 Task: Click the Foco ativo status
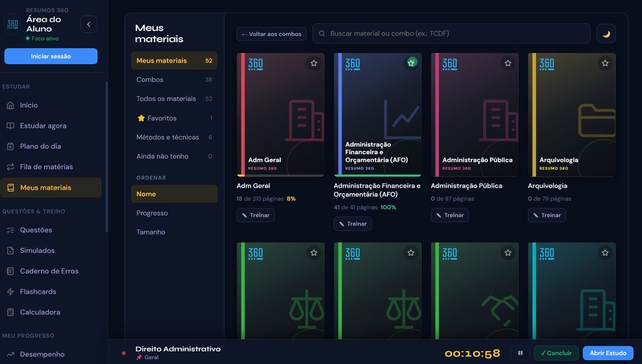point(42,38)
